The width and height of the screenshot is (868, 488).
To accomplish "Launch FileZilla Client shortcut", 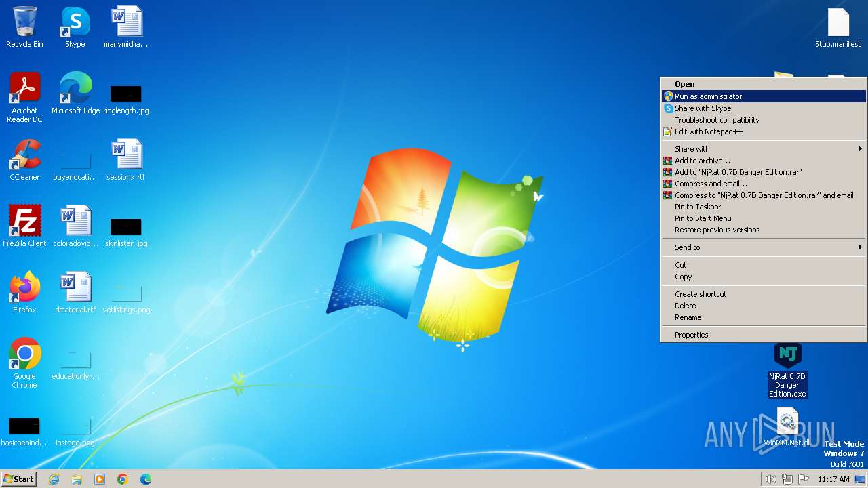I will (24, 226).
